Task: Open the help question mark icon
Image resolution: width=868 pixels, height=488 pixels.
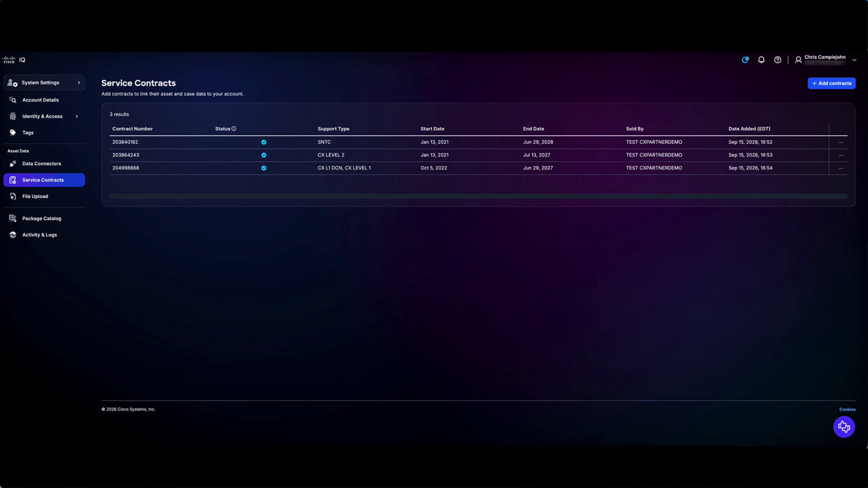Action: (778, 60)
